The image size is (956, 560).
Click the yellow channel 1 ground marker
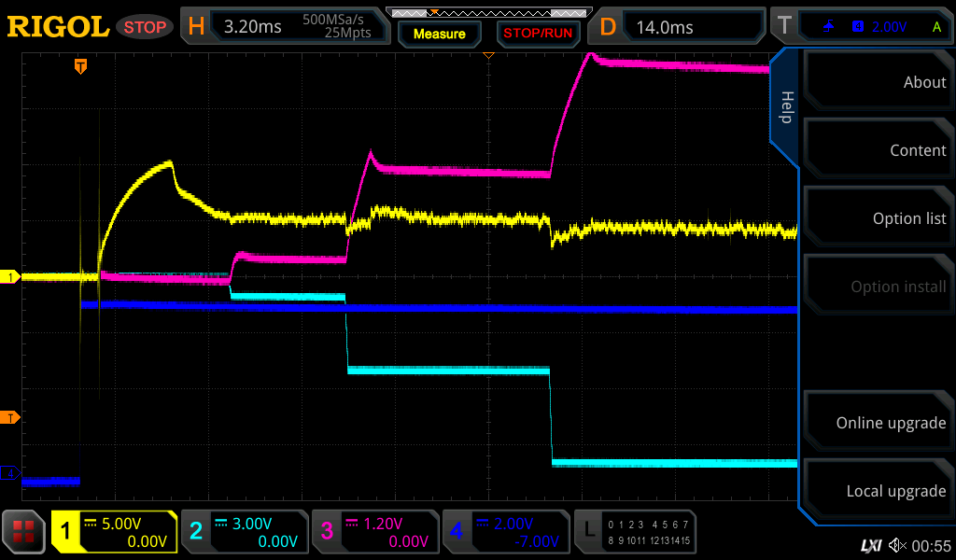(x=10, y=277)
